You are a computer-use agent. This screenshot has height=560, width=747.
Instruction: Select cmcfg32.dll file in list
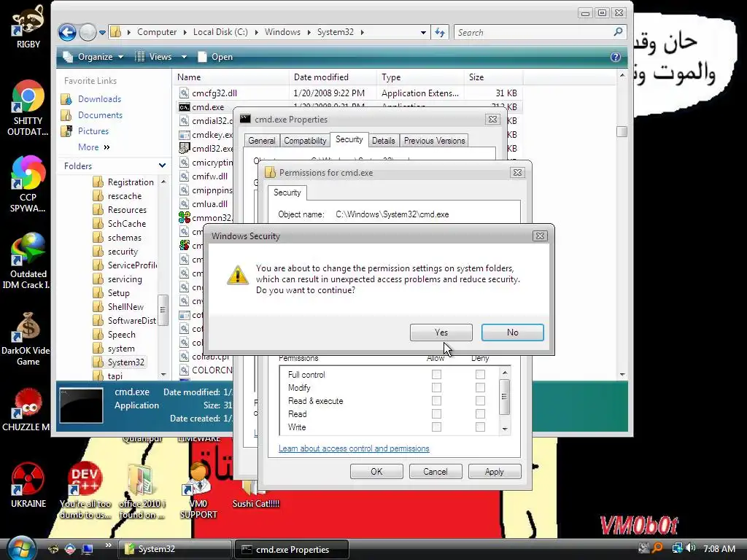click(214, 93)
